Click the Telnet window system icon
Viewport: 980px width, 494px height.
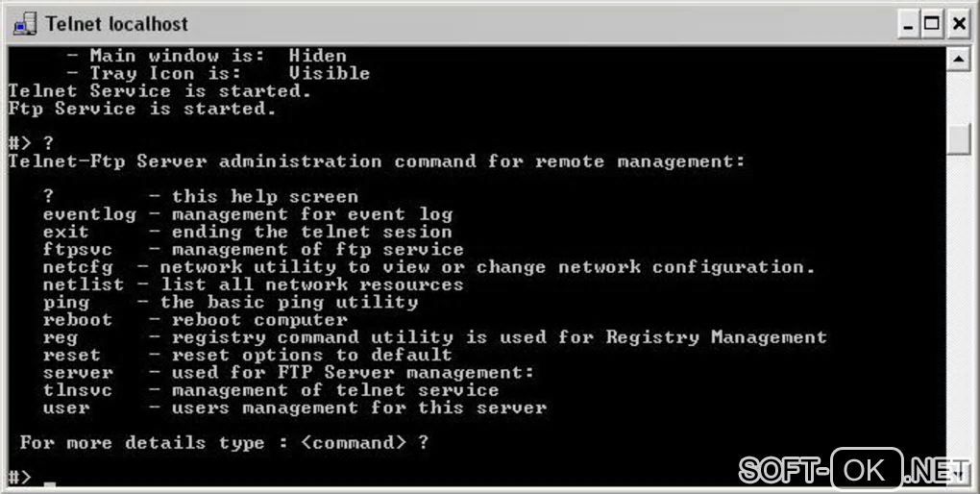point(25,23)
